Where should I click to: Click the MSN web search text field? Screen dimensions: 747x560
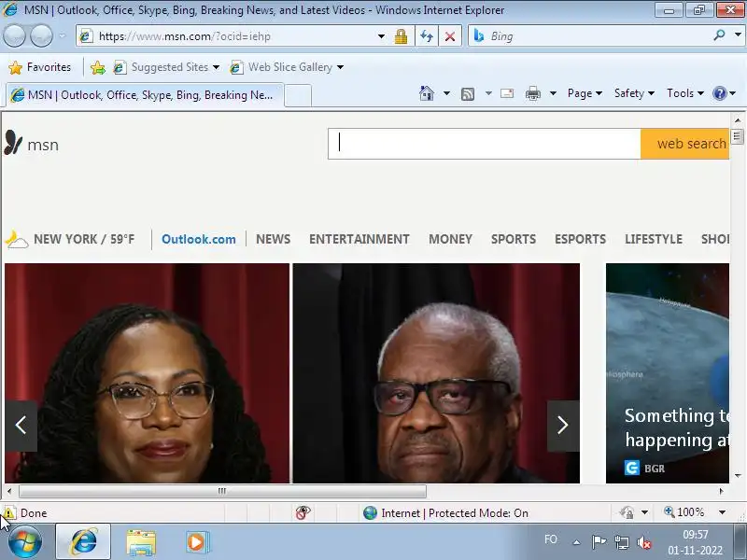484,144
